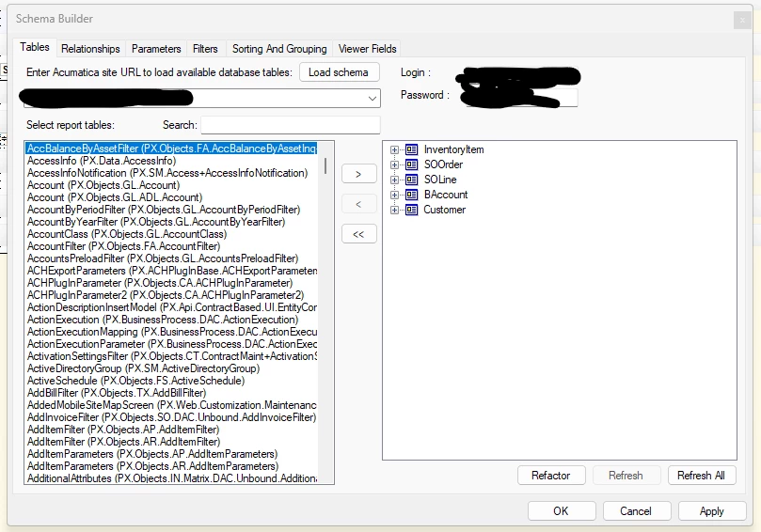761x532 pixels.
Task: Remove all tables with << button
Action: click(x=358, y=234)
